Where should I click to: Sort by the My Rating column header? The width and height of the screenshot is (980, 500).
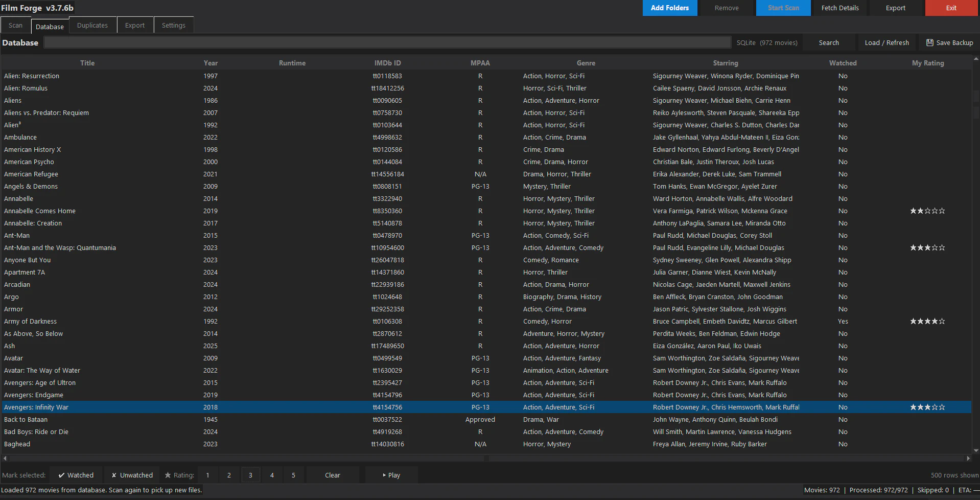tap(927, 63)
